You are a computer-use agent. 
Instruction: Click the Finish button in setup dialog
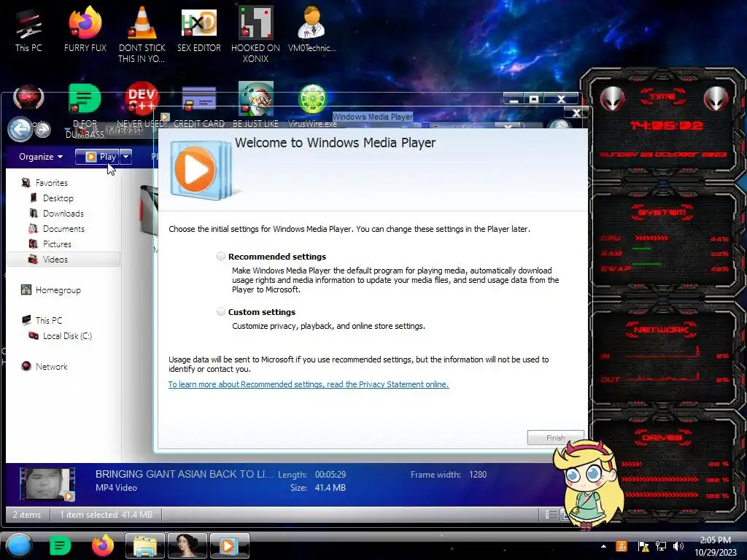point(555,437)
